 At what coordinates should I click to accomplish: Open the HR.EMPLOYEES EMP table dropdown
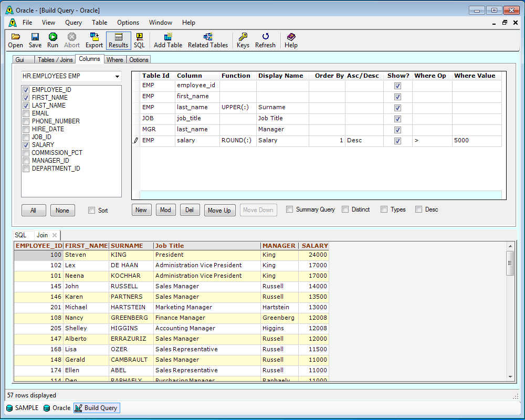(x=117, y=76)
